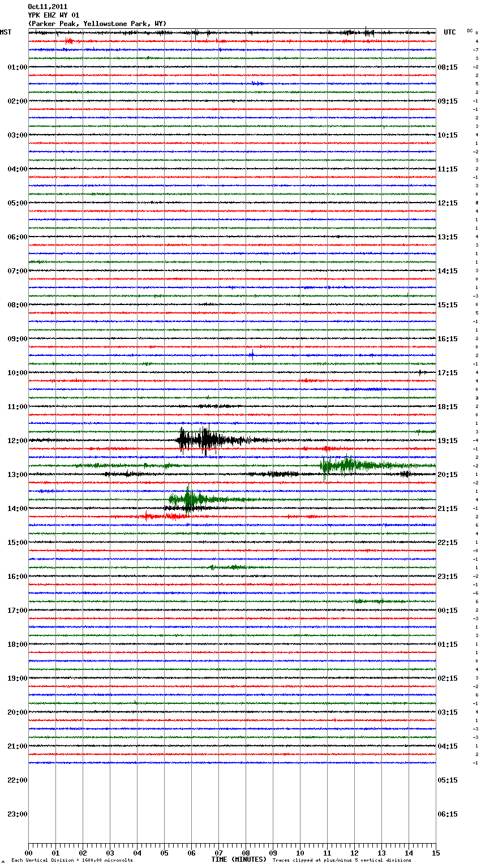Click the "04:15" UTC time label
The height and width of the screenshot is (868, 481).
pos(448,746)
